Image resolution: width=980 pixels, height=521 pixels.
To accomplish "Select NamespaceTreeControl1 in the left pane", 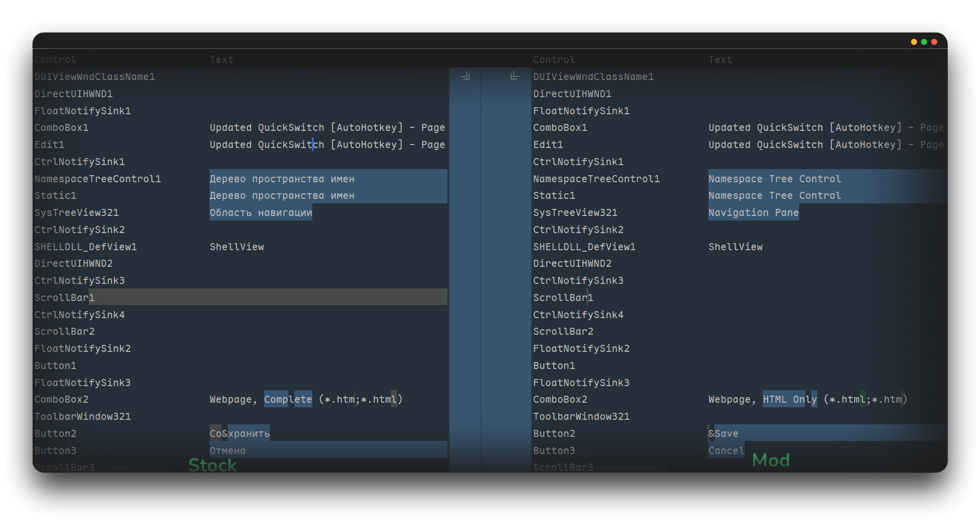I will [98, 179].
